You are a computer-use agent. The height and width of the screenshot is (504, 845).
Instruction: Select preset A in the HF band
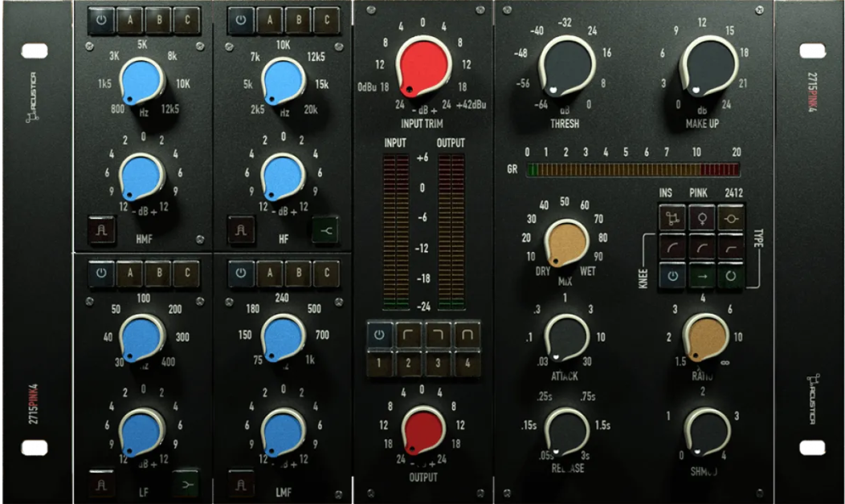pyautogui.click(x=269, y=20)
